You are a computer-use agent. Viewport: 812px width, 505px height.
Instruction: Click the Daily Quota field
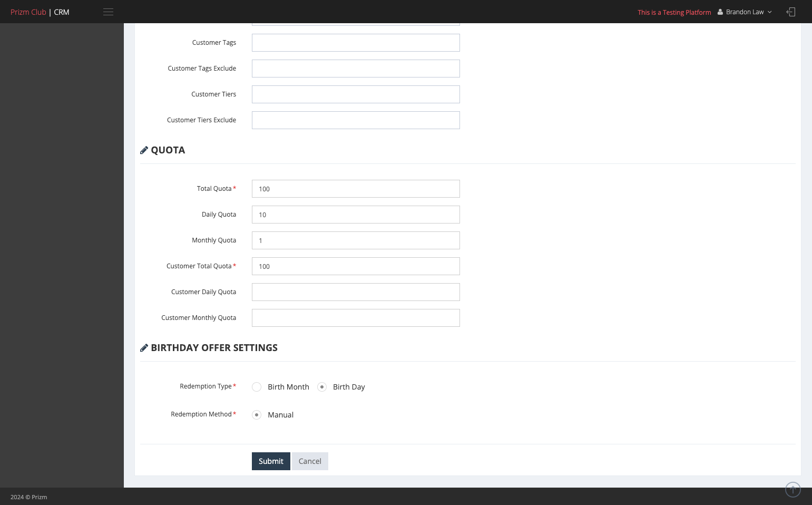tap(356, 215)
